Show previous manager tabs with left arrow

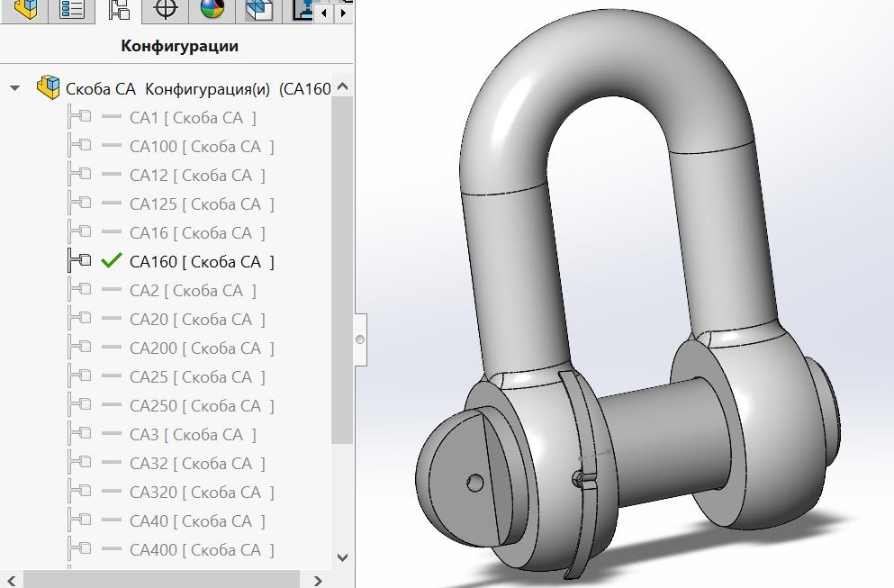tap(324, 13)
